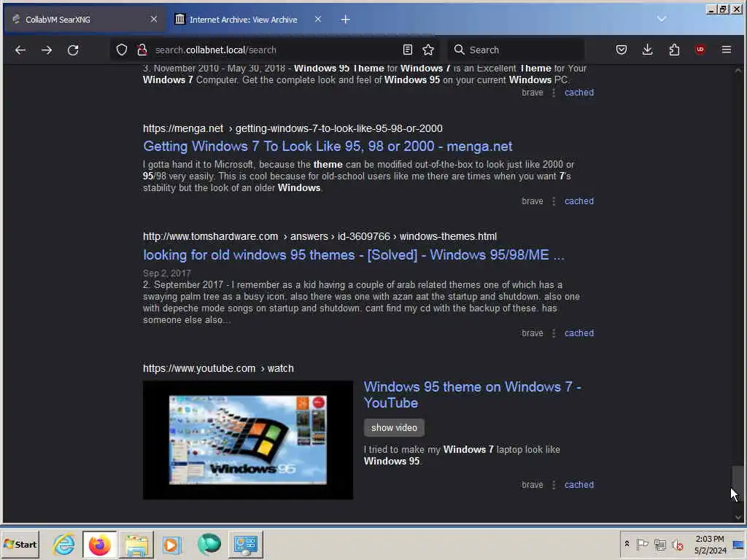Toggle reader view icon in address bar

point(407,50)
